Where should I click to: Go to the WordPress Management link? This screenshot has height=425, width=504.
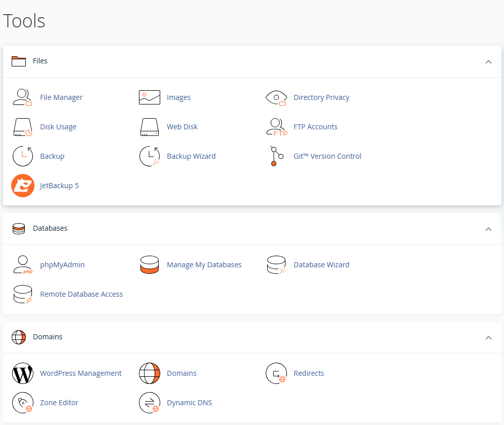click(x=81, y=374)
